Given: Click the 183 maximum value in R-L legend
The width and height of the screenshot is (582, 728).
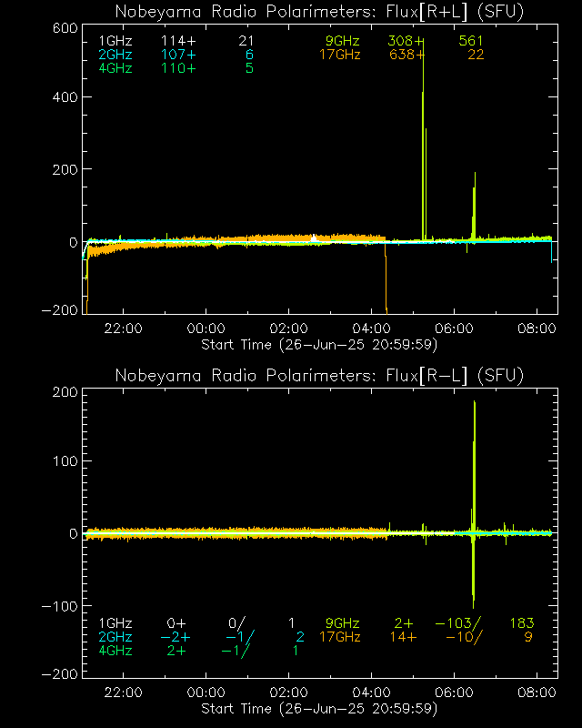Looking at the screenshot, I should [522, 623].
